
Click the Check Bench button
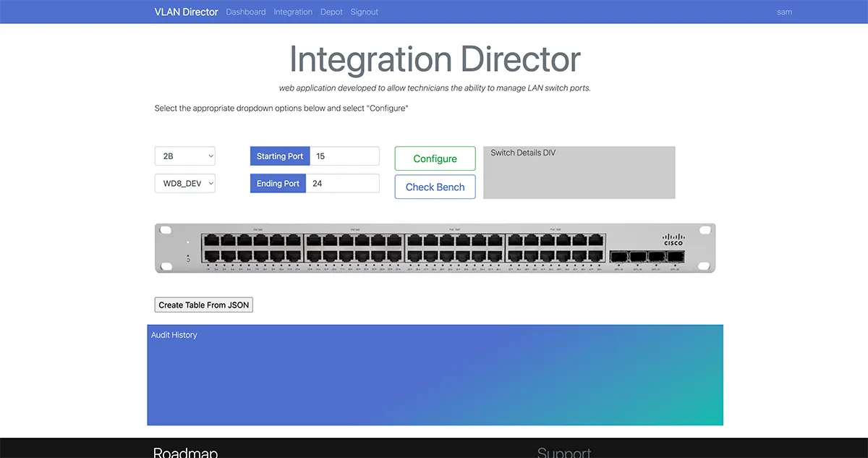pos(435,187)
